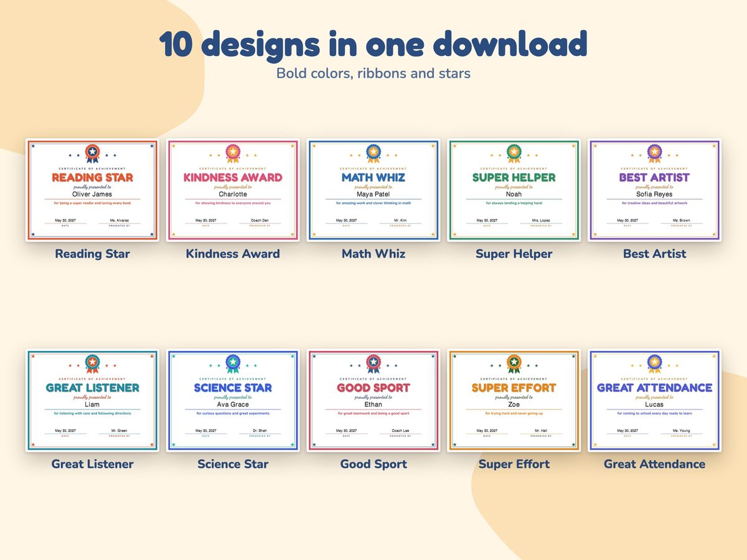The height and width of the screenshot is (560, 747).
Task: Click the recipient name 'Oliver James'
Action: [x=92, y=194]
